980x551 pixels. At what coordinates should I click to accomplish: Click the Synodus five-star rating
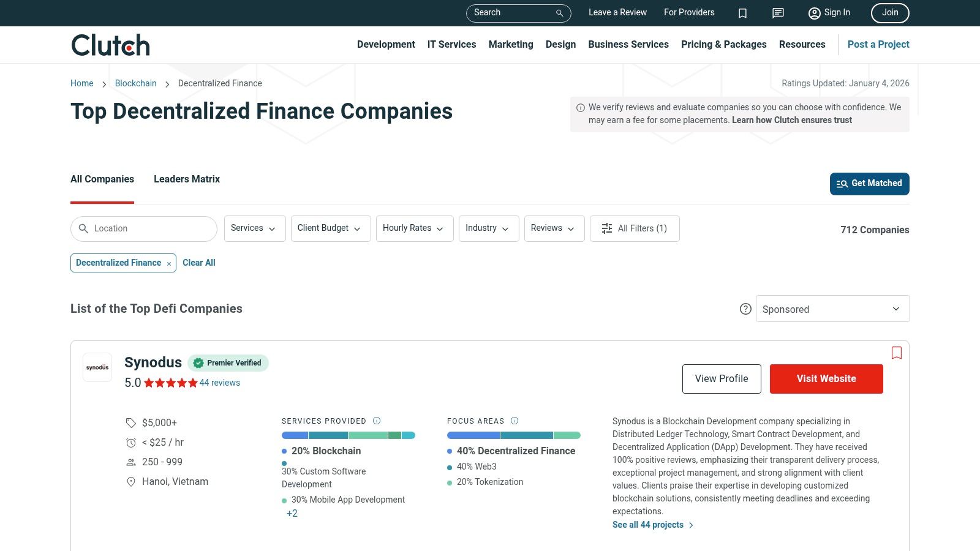click(171, 383)
